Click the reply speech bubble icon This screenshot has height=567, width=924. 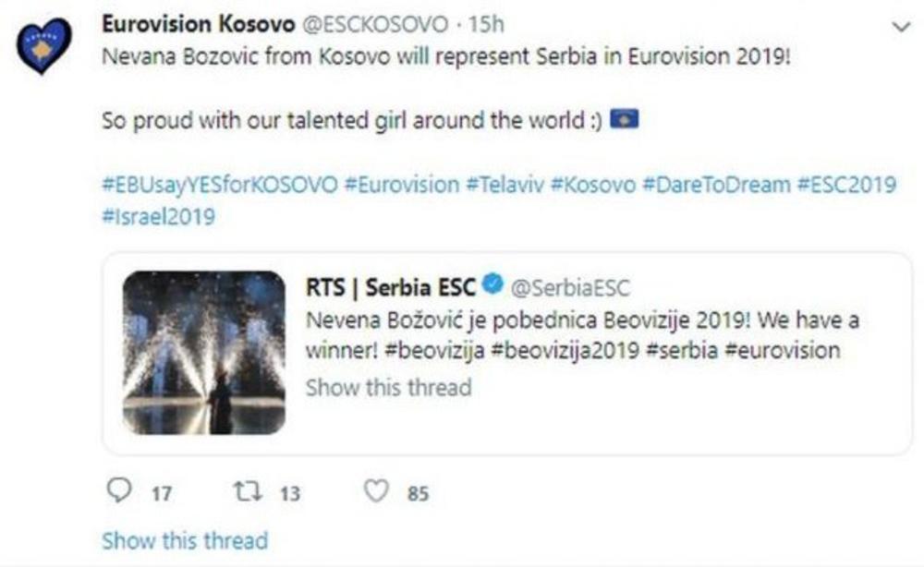pyautogui.click(x=119, y=492)
